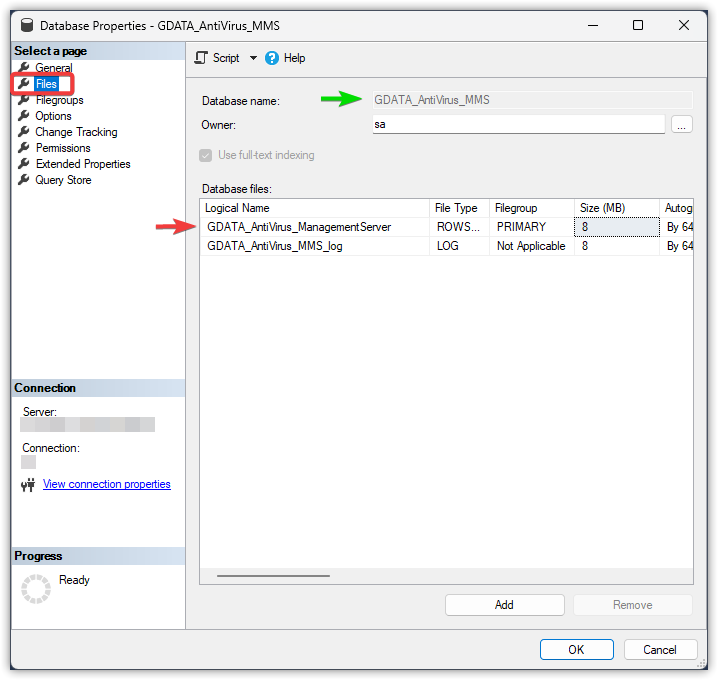Click the Size (MB) column header
This screenshot has width=718, height=680.
pyautogui.click(x=617, y=208)
